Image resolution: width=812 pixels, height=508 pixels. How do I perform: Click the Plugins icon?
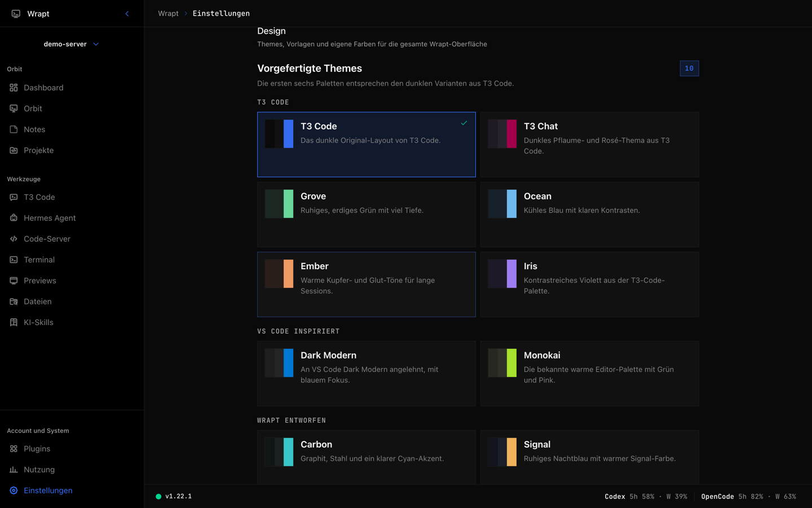(x=14, y=449)
